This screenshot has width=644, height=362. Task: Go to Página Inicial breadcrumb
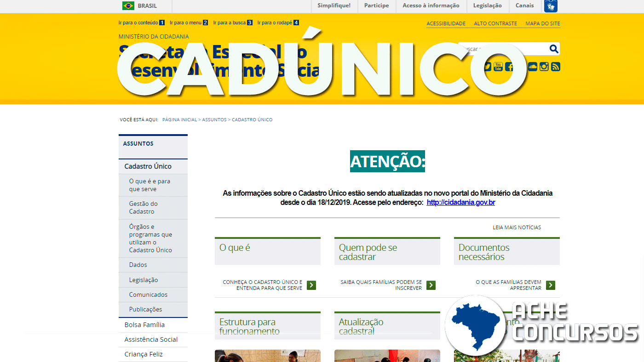pyautogui.click(x=179, y=120)
